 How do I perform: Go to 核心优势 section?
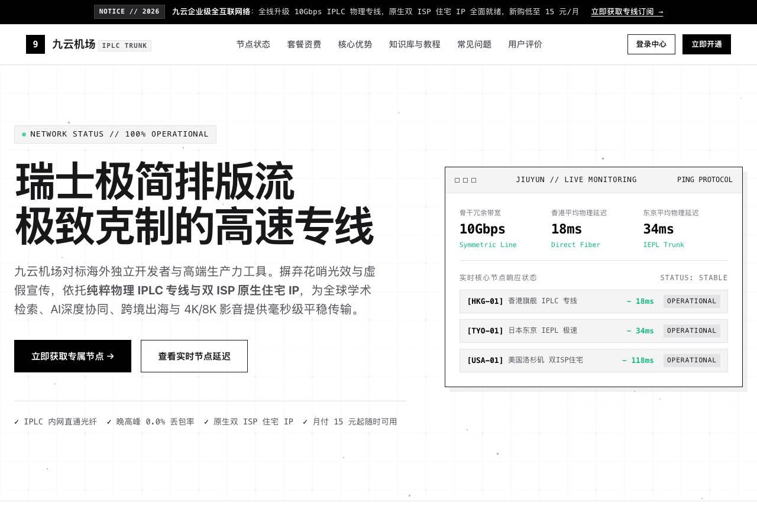355,44
